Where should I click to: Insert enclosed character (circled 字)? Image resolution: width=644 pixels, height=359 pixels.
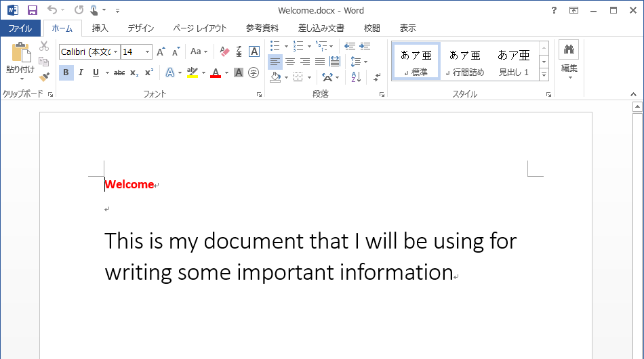(x=254, y=72)
